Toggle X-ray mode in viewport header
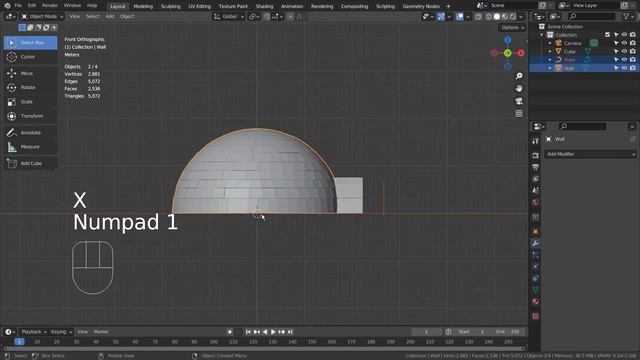Image resolution: width=640 pixels, height=360 pixels. [478, 17]
